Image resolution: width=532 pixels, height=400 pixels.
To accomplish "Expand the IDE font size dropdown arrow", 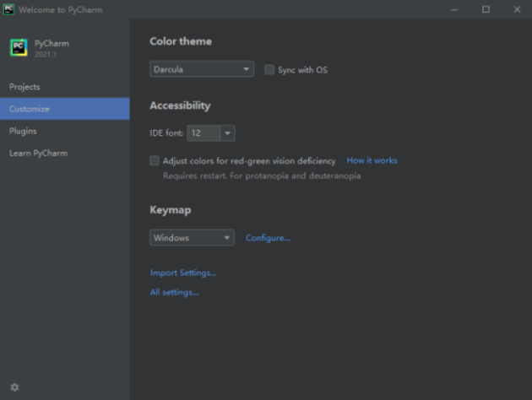I will (x=228, y=133).
